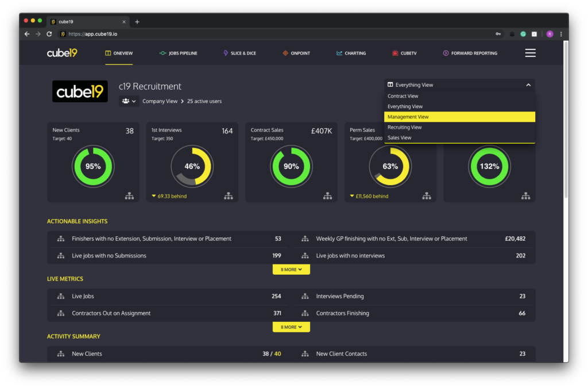Open 'Interviews Pending' row
Screen dimensions: 588x388
coord(413,297)
